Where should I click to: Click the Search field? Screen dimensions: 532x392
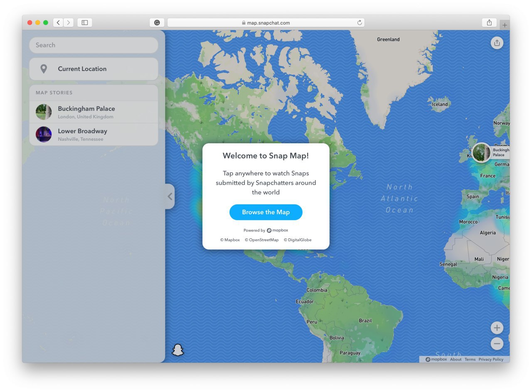click(94, 45)
